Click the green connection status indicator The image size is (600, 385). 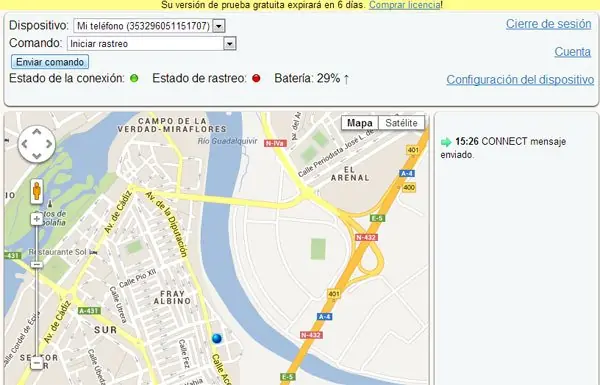coord(134,78)
